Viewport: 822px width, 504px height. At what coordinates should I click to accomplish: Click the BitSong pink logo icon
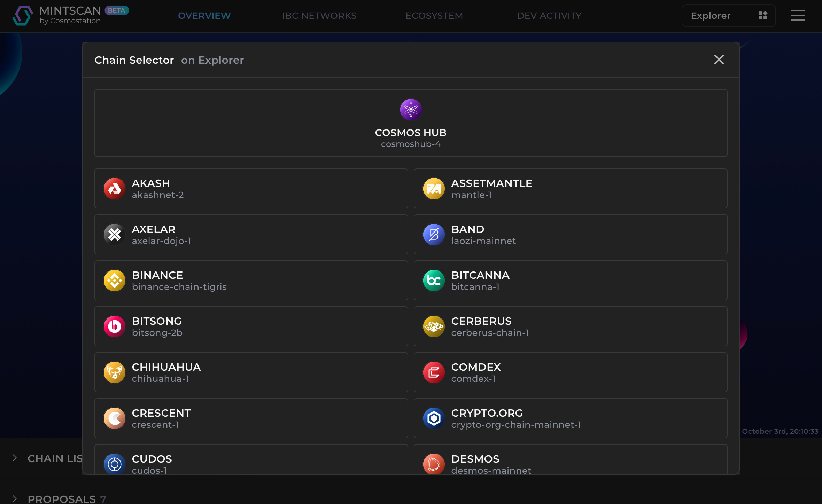[x=114, y=326]
